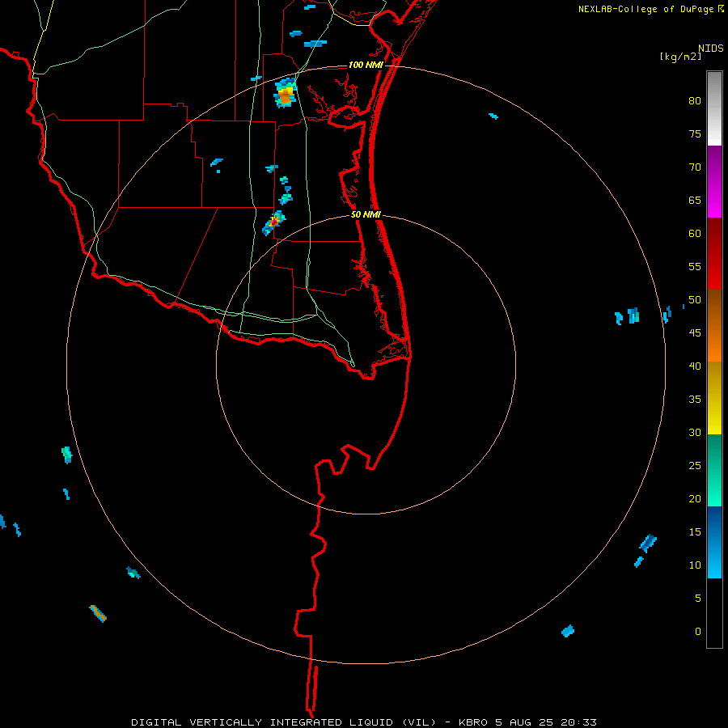Select the 55 value on the color scale
Screen dimensions: 728x728
(x=695, y=266)
